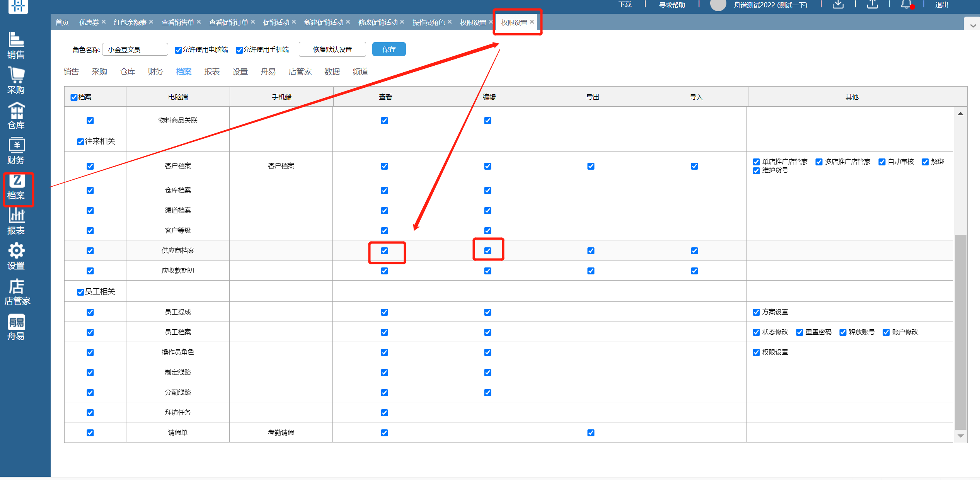Uncheck 应收款期初 导入 permission
Viewport: 980px width, 480px height.
[x=694, y=271]
